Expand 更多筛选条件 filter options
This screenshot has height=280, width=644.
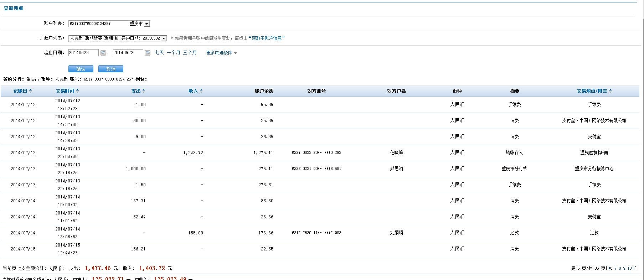point(221,53)
